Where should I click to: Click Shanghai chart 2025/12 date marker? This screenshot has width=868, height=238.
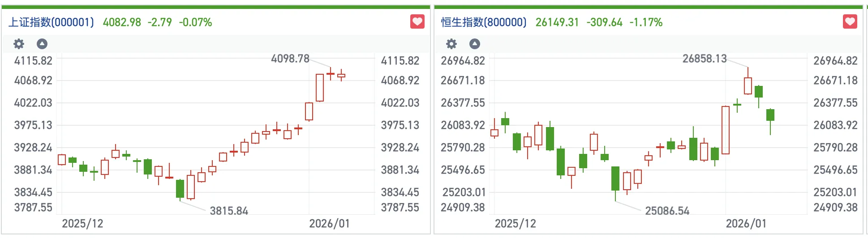click(x=82, y=224)
